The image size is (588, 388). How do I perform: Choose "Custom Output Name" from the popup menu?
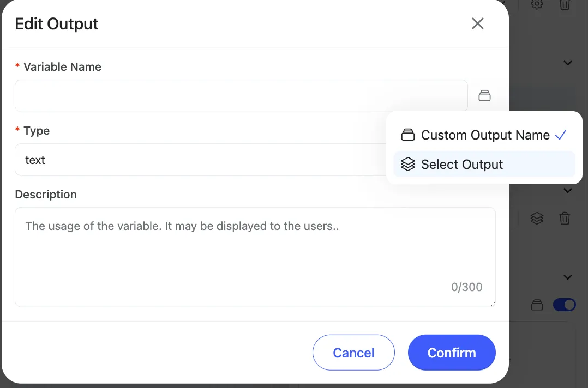pos(485,135)
